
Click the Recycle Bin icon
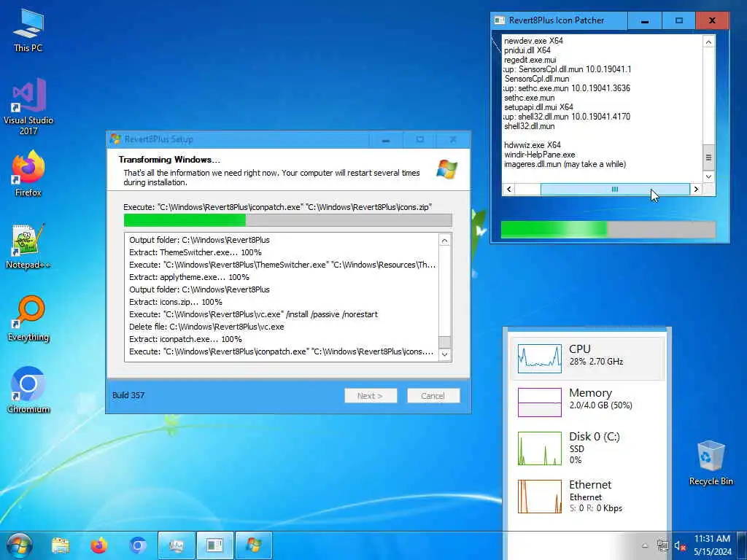click(711, 462)
